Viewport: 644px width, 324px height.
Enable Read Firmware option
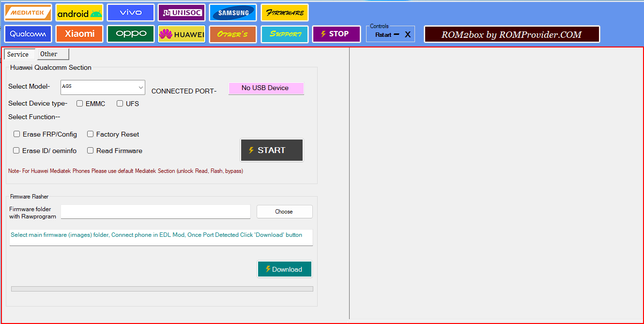coord(90,151)
